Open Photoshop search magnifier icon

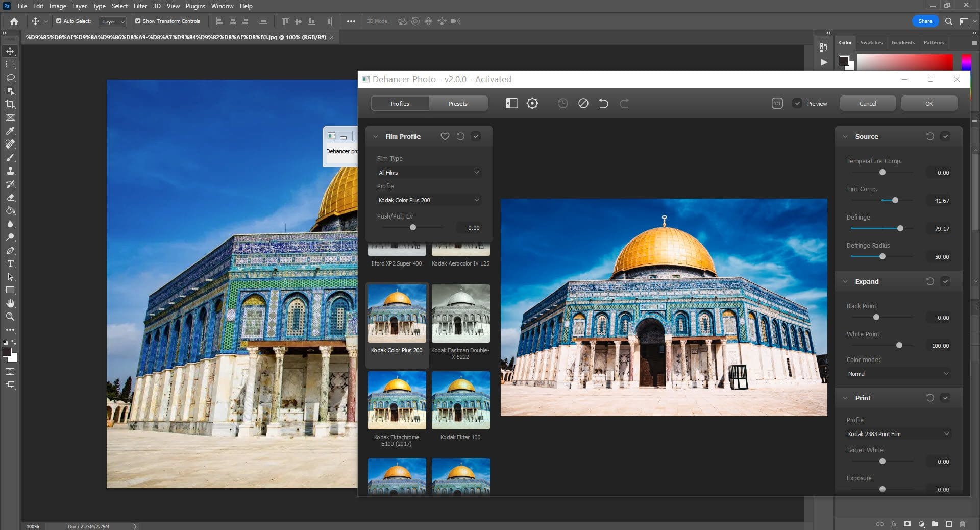948,21
